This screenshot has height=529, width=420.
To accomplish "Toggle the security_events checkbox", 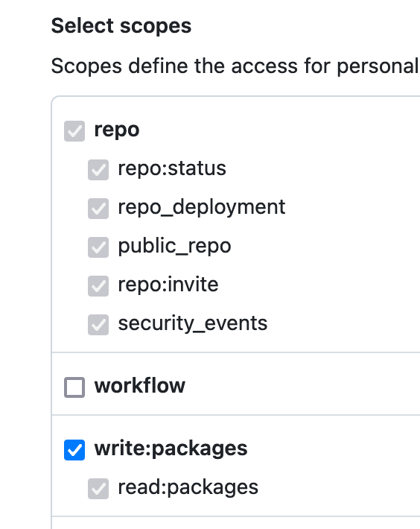I will (98, 325).
